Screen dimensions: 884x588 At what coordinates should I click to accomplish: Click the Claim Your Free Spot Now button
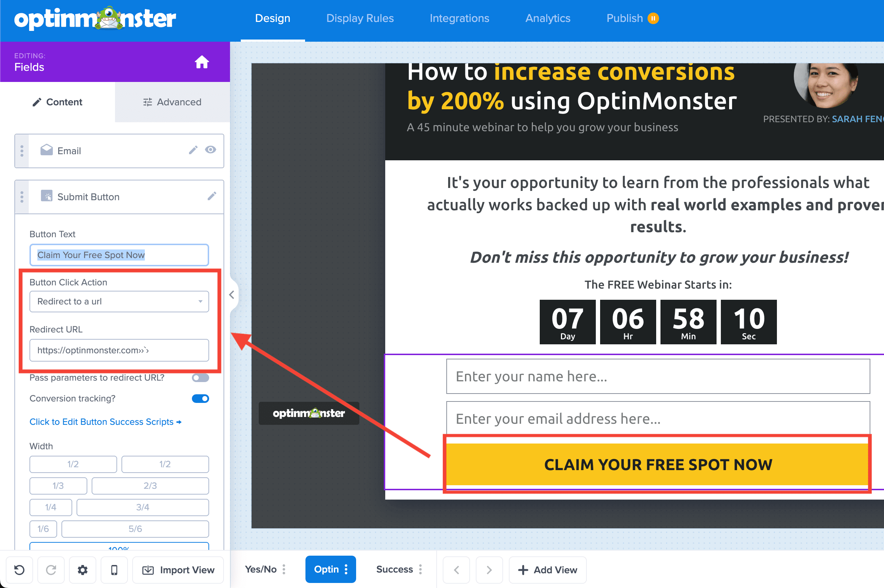(658, 465)
